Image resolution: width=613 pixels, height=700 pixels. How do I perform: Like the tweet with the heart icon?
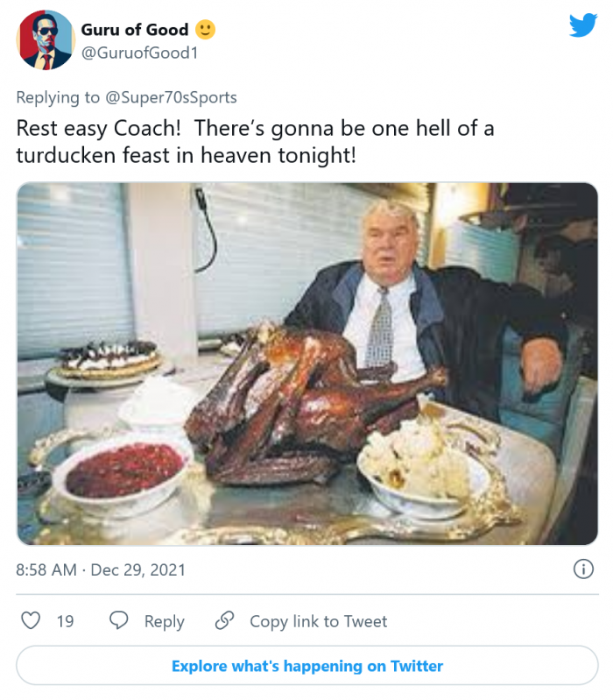coord(31,620)
